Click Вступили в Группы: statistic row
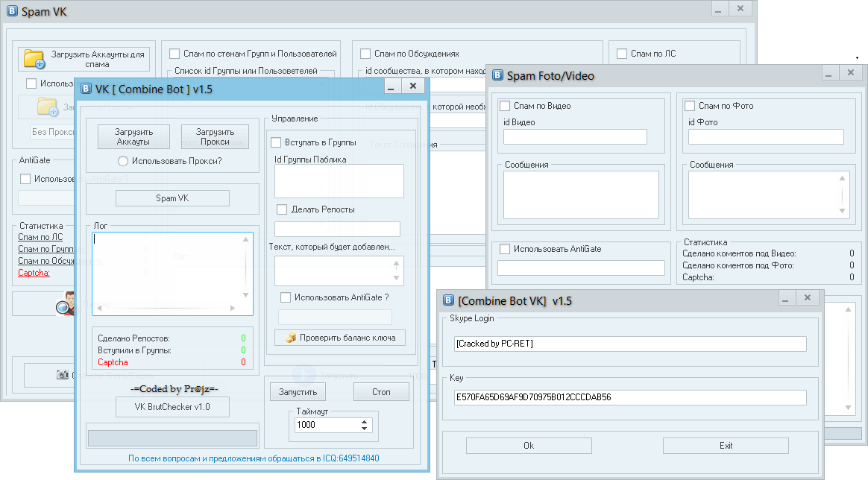The image size is (868, 480). 172,350
